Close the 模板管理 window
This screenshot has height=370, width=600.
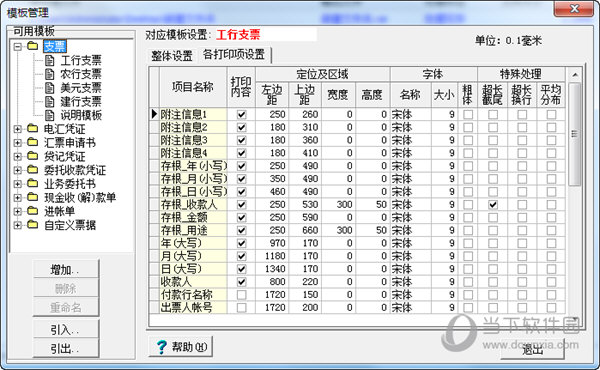tap(574, 8)
